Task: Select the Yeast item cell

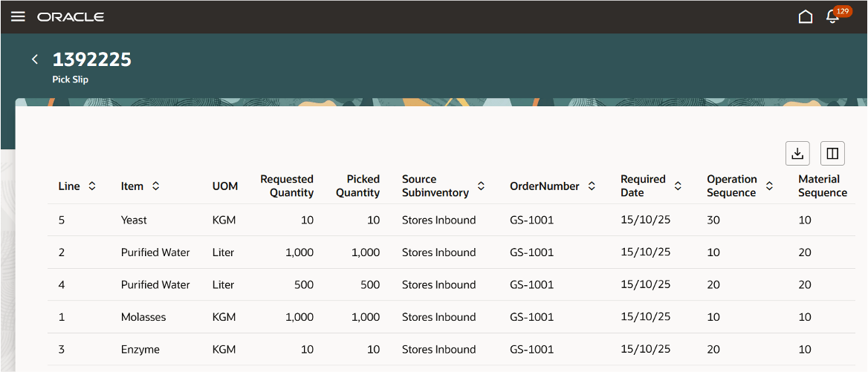Action: (x=134, y=220)
